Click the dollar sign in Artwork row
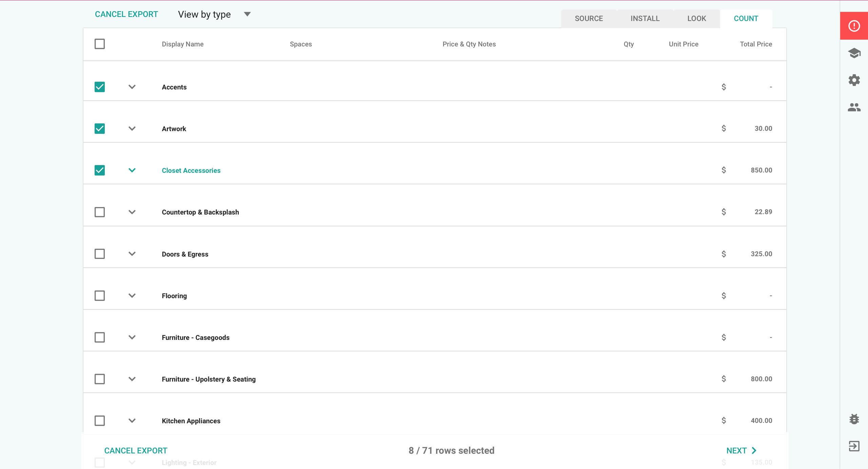Screen dimensions: 868x469 click(724, 128)
